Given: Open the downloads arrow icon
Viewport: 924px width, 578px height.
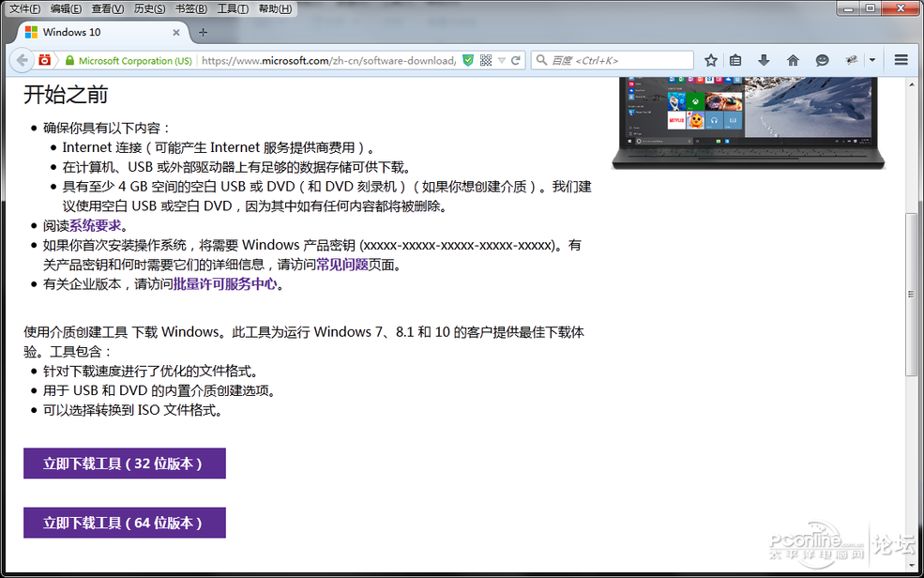Looking at the screenshot, I should click(764, 60).
